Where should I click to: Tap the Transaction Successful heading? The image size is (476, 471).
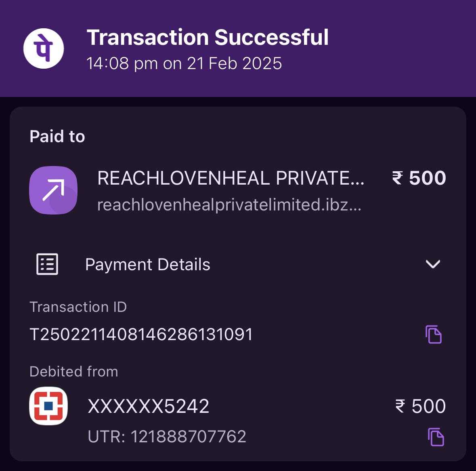pos(208,37)
